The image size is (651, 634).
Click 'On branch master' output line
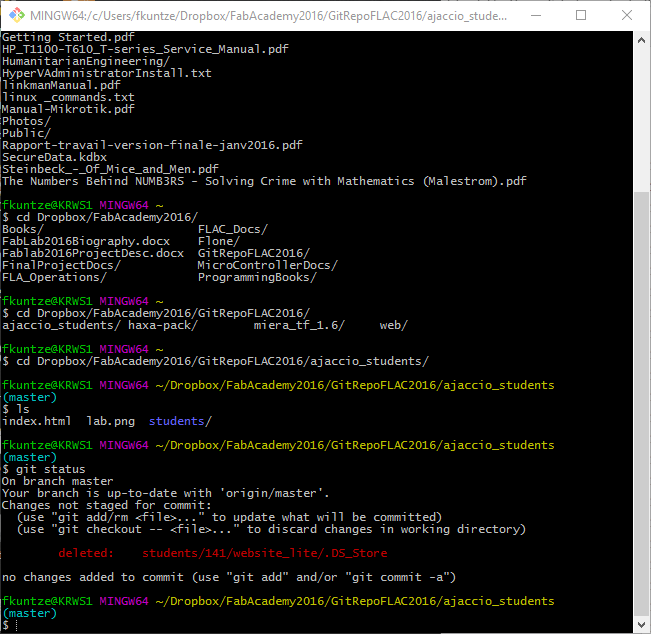click(57, 481)
